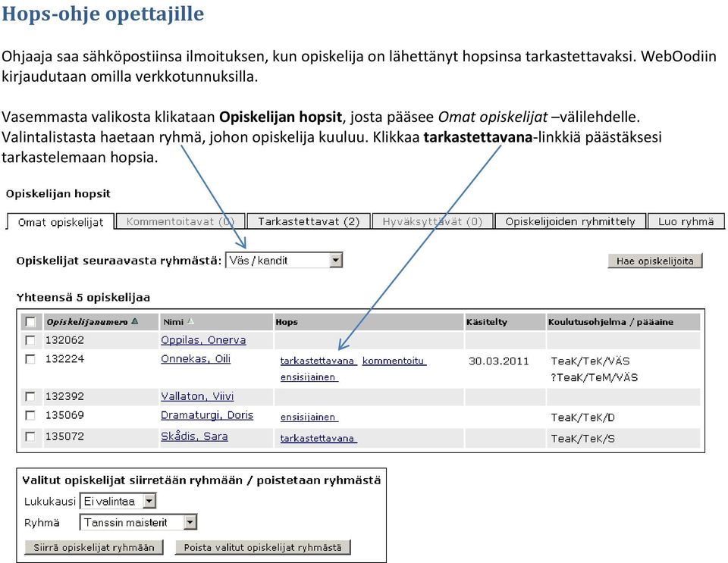Select date cell 30.03.2011
Screen dimensions: 728x563
tap(499, 361)
